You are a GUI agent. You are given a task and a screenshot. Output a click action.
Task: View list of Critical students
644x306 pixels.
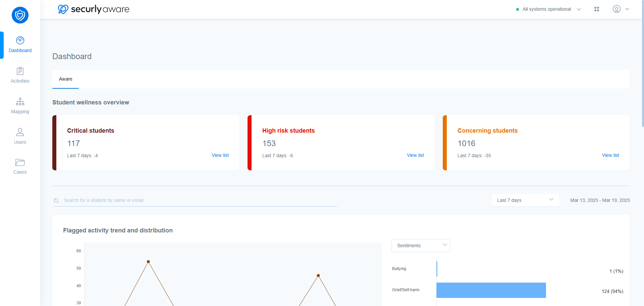pyautogui.click(x=220, y=155)
